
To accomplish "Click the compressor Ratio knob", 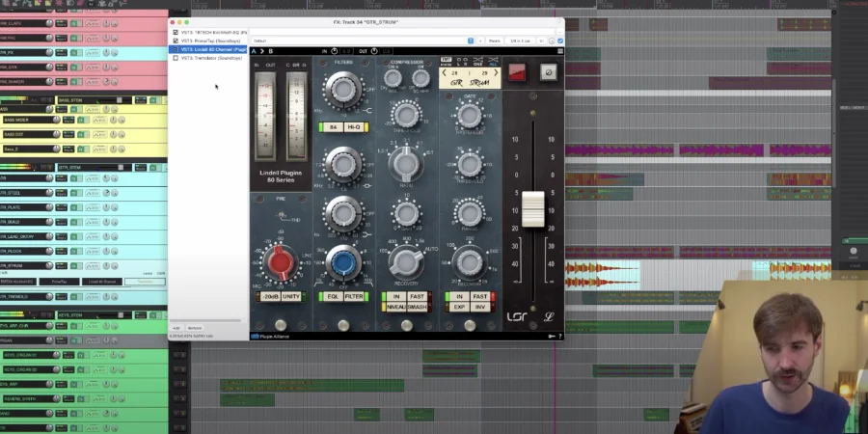I will point(406,164).
